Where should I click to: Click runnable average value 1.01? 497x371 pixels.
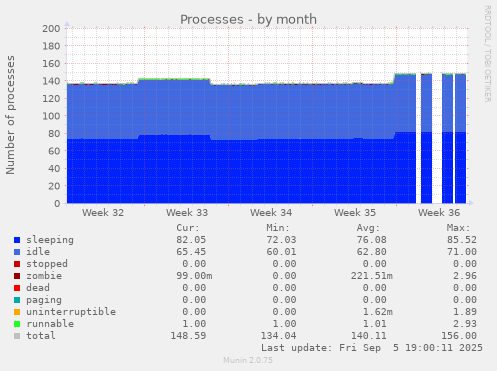click(x=375, y=324)
